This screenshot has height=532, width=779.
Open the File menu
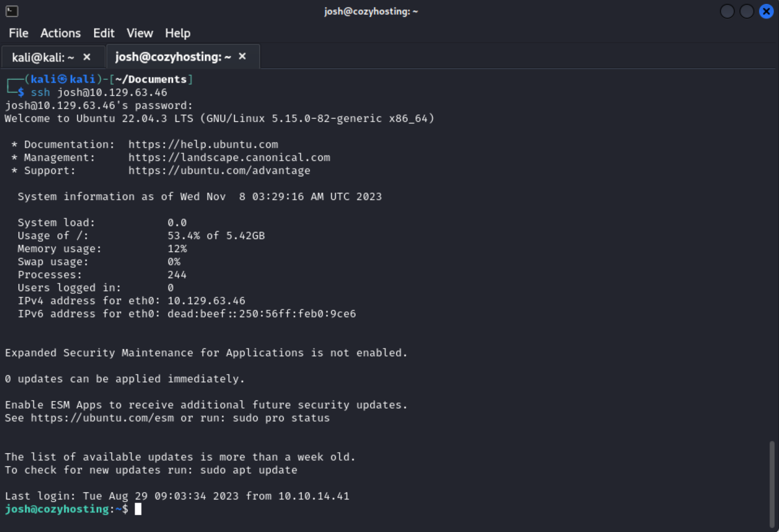19,33
